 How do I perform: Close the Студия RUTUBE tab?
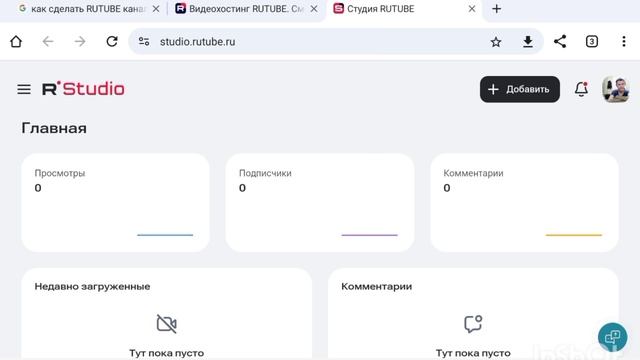[472, 9]
